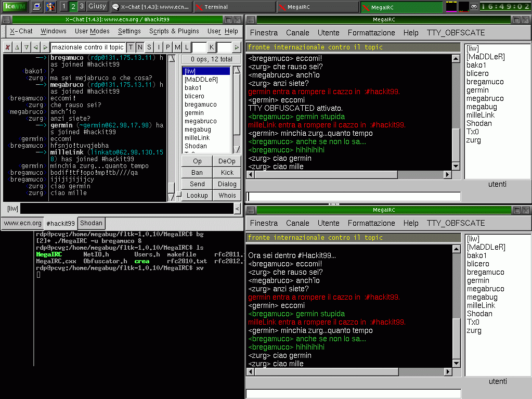532x399 pixels.
Task: Click the computer icon in the taskbar
Action: point(37,6)
